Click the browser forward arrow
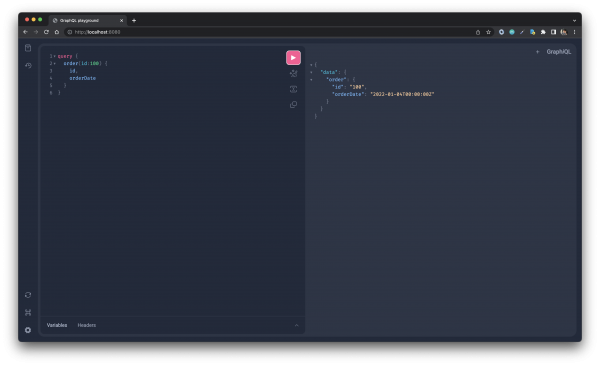Viewport: 600px width, 366px height. (x=36, y=32)
